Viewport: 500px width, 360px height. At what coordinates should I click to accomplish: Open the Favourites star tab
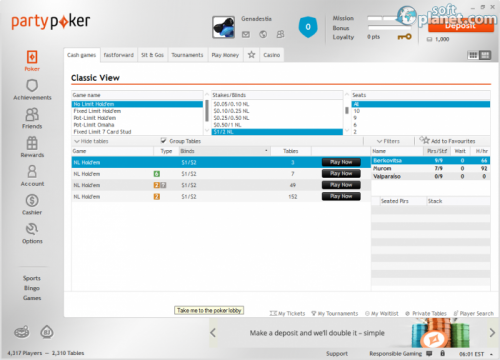click(x=251, y=55)
